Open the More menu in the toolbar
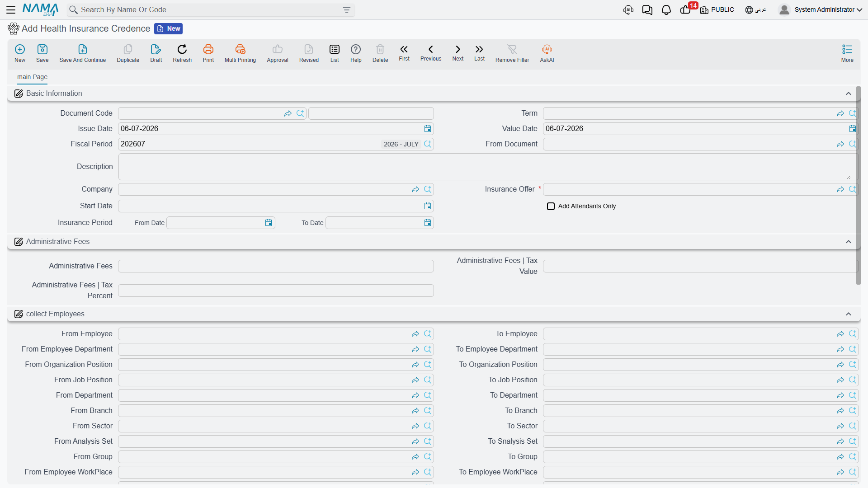Viewport: 868px width, 488px height. (847, 53)
